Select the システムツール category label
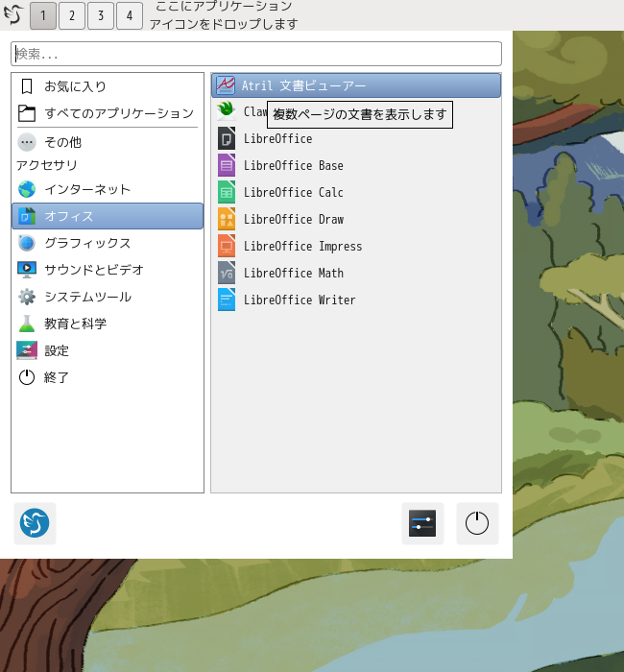 [x=88, y=297]
